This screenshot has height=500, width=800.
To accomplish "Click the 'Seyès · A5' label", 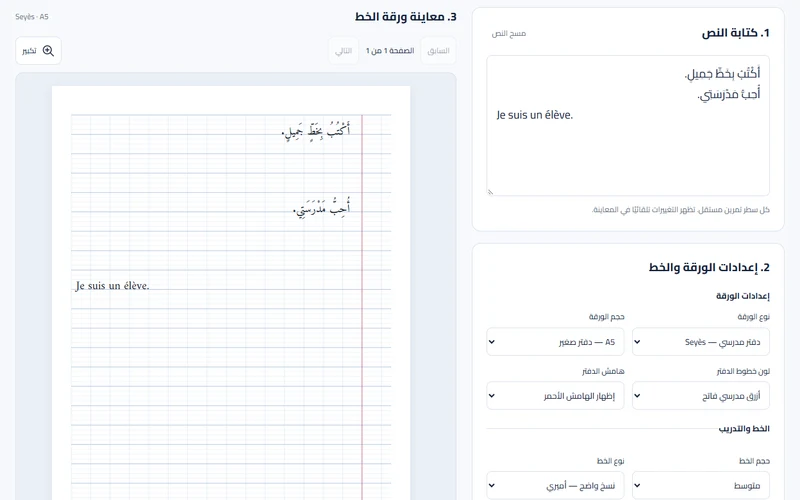I will click(x=32, y=17).
